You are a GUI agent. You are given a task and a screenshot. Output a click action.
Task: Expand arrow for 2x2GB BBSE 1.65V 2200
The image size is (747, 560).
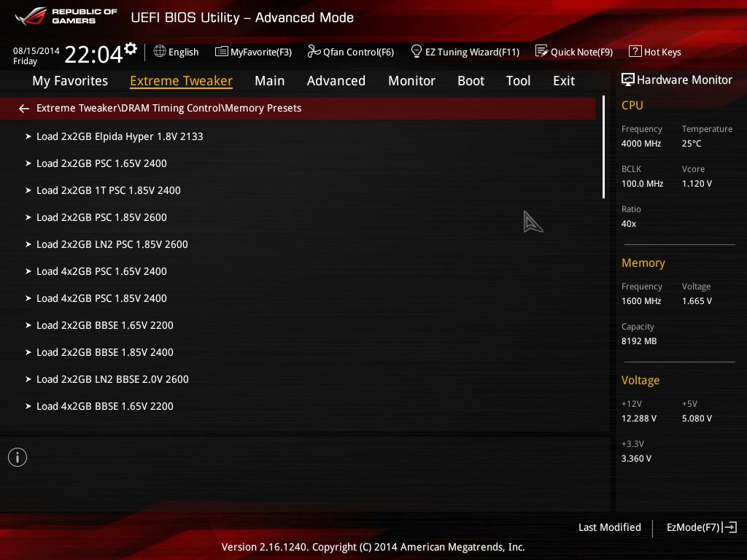[x=28, y=325]
